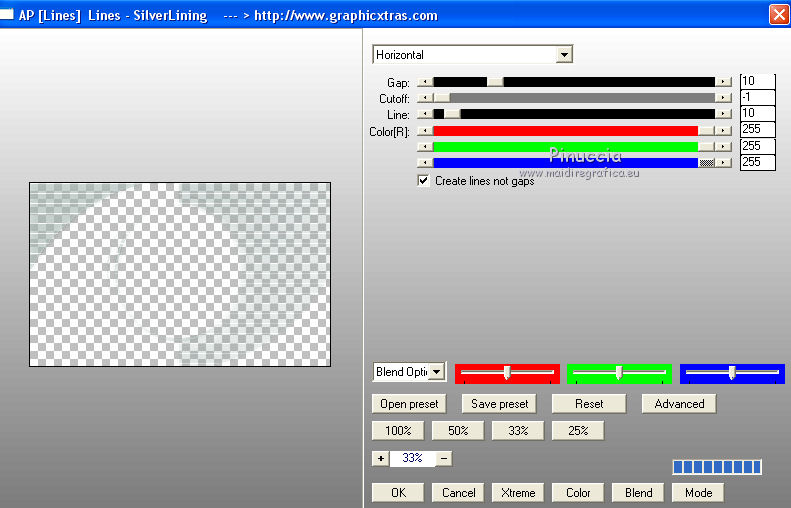This screenshot has height=508, width=791.
Task: Click the blue blend slider
Action: click(732, 373)
